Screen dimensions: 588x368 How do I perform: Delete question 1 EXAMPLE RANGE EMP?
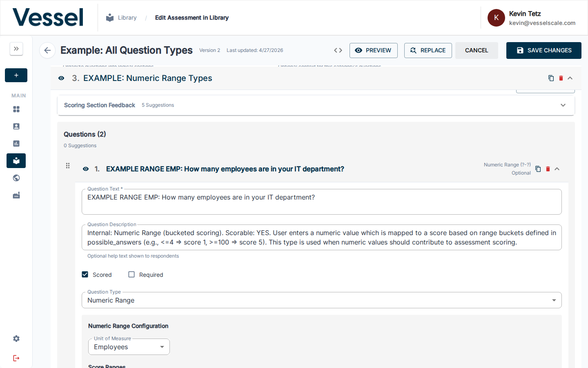tap(548, 169)
